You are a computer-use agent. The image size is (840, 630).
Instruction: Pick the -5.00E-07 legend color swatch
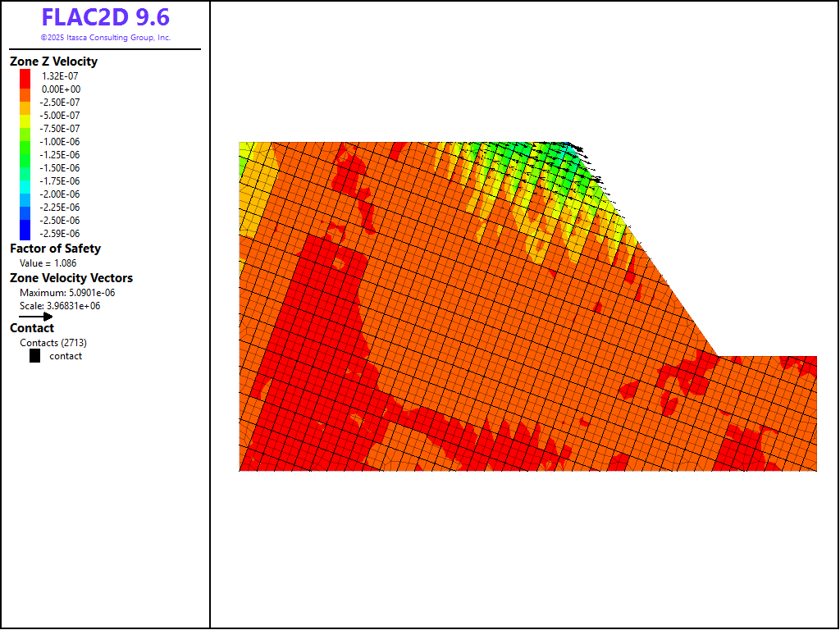tap(25, 115)
